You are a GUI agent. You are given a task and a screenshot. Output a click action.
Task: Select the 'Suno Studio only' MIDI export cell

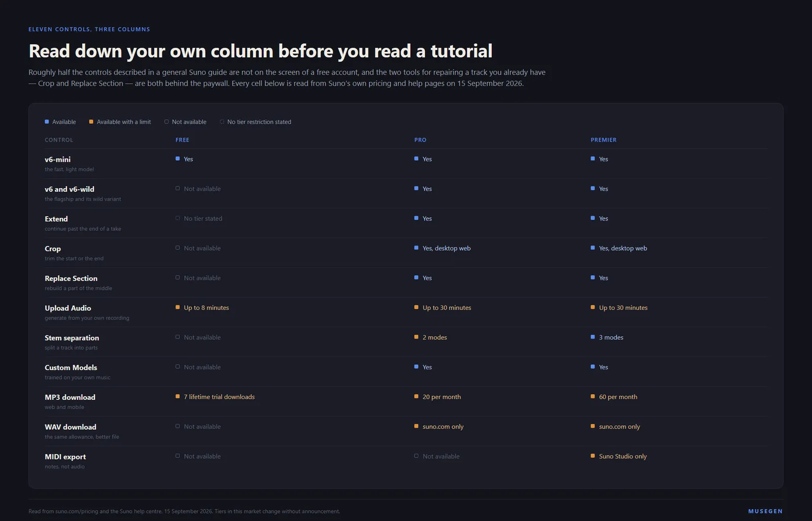[x=619, y=457]
